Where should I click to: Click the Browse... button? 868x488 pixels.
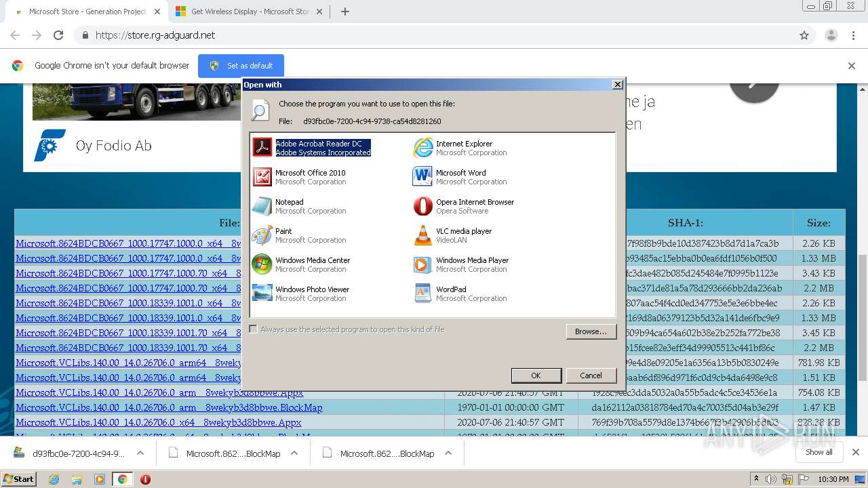[591, 331]
